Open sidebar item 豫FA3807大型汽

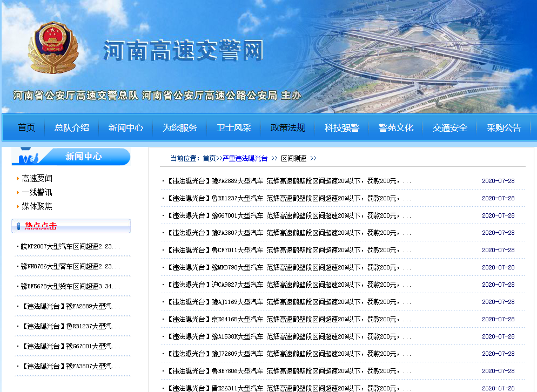(70, 366)
